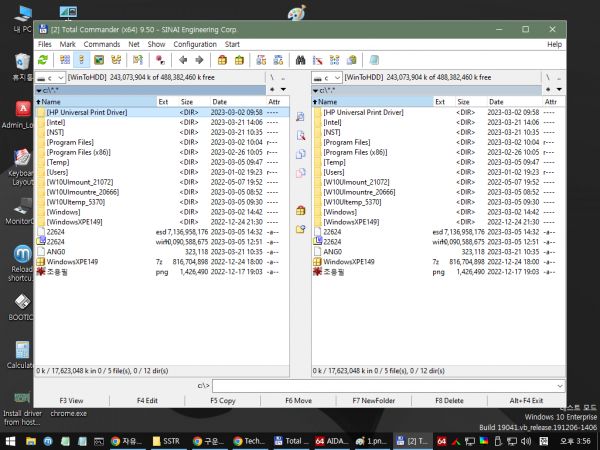The image size is (600, 450).
Task: Open the SSTR taskbar item
Action: pos(166,441)
